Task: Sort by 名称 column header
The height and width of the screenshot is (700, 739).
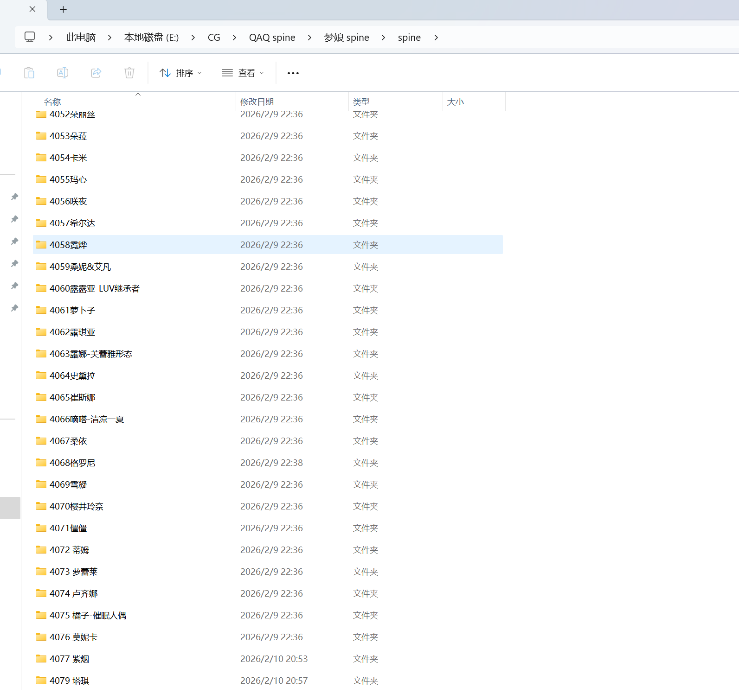Action: (52, 102)
